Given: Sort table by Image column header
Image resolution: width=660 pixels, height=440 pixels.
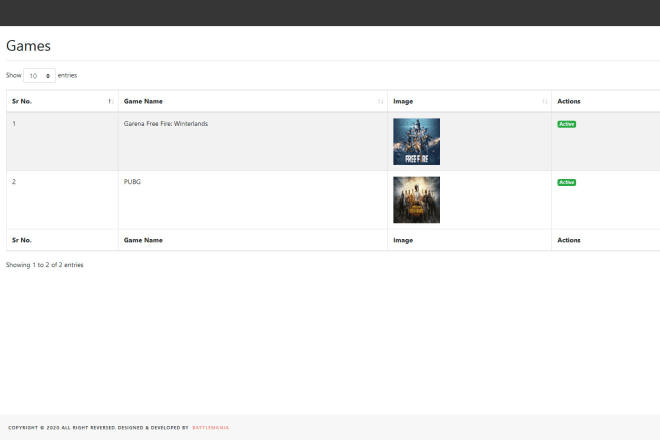Looking at the screenshot, I should [469, 101].
